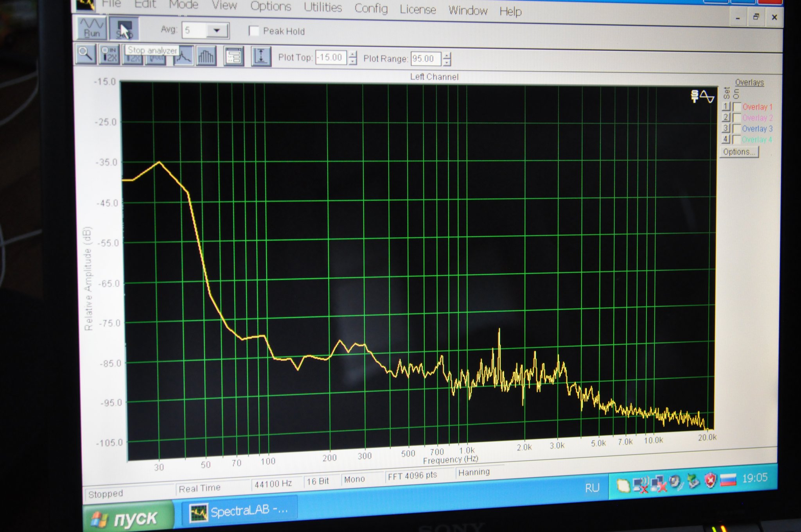Open the Options menu
This screenshot has width=801, height=532.
[271, 6]
